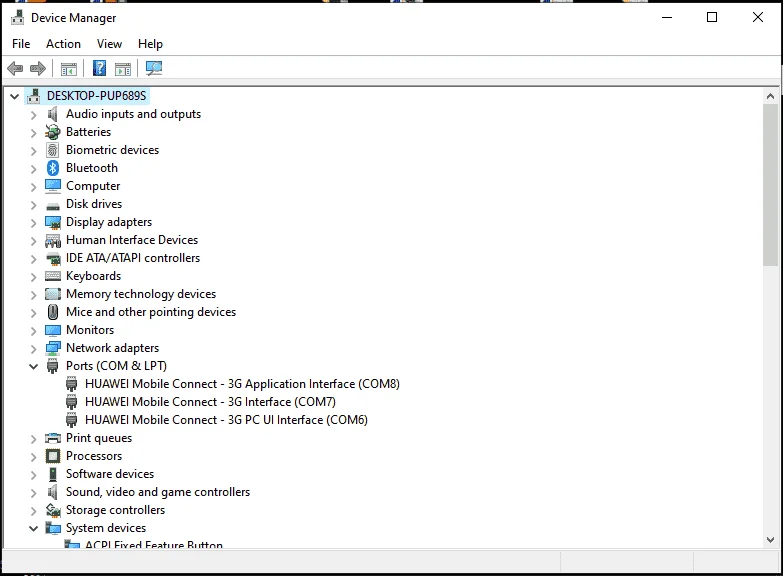Screen dimensions: 783x576
Task: Click the Display adapters category icon
Action: point(53,222)
